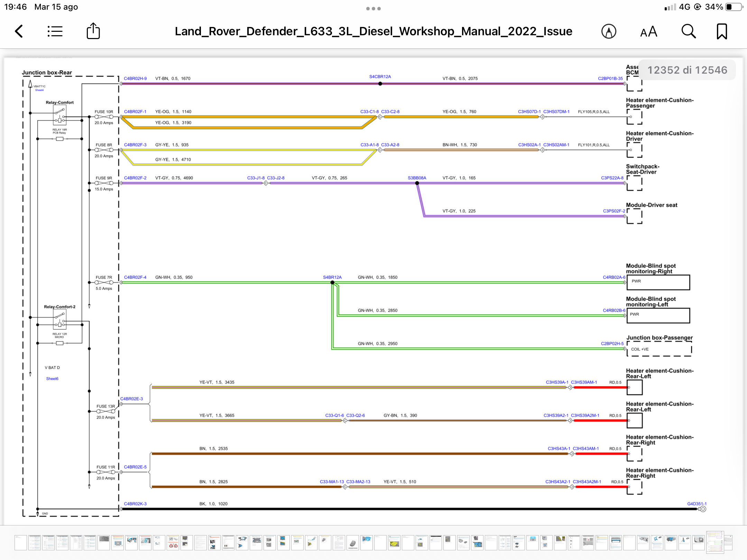Tap connector label C33-MA1-13
The width and height of the screenshot is (747, 560).
tap(332, 482)
